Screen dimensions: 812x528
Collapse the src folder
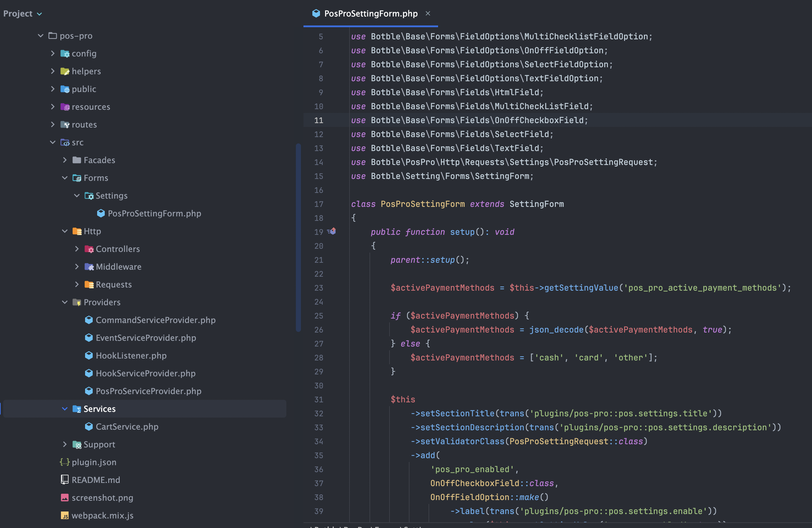tap(53, 142)
